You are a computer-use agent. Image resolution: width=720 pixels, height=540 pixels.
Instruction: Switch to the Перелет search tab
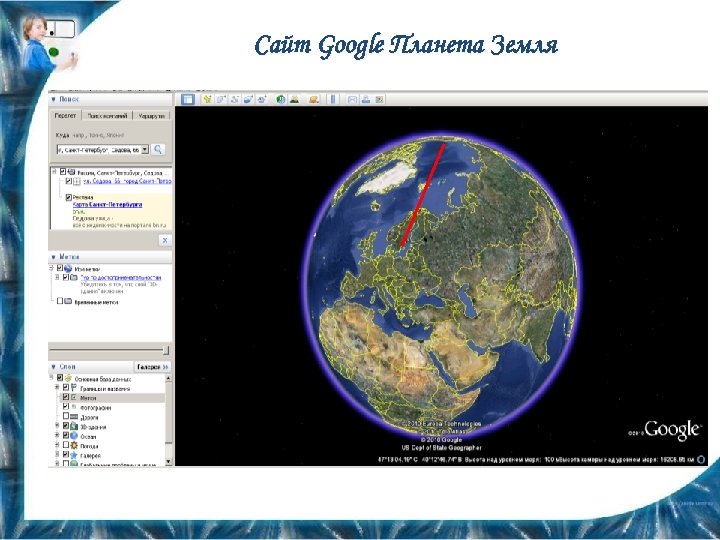[65, 116]
